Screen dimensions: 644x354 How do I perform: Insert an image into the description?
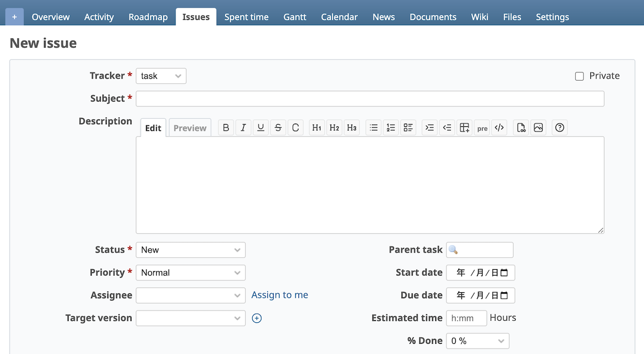[538, 127]
